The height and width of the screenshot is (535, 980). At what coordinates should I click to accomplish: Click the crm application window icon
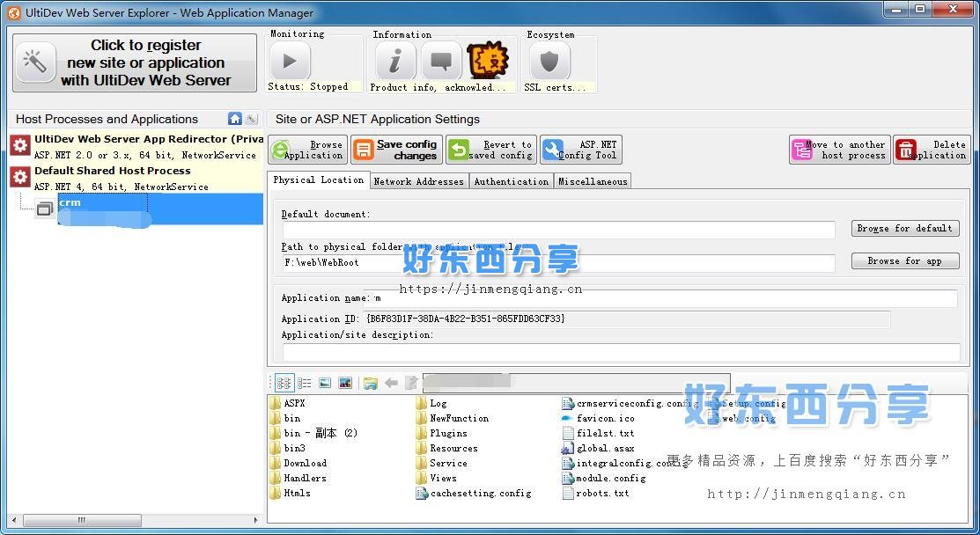tap(44, 209)
